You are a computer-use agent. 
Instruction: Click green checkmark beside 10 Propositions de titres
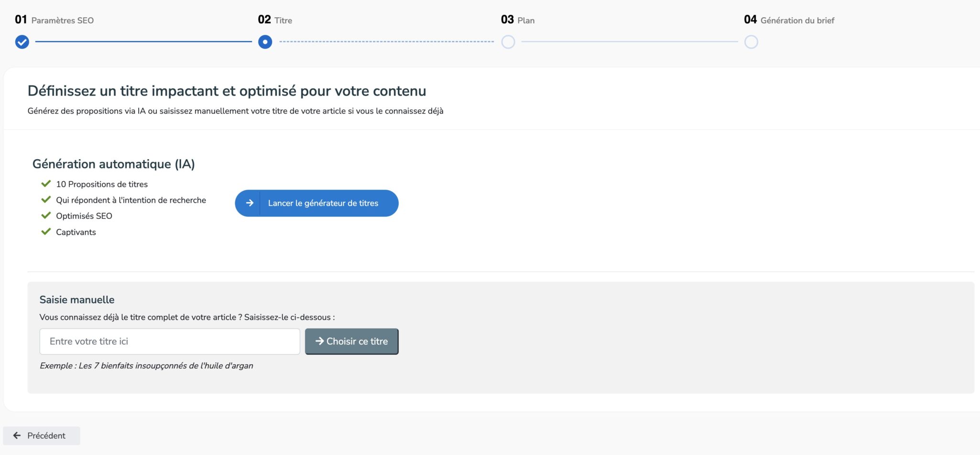(46, 184)
